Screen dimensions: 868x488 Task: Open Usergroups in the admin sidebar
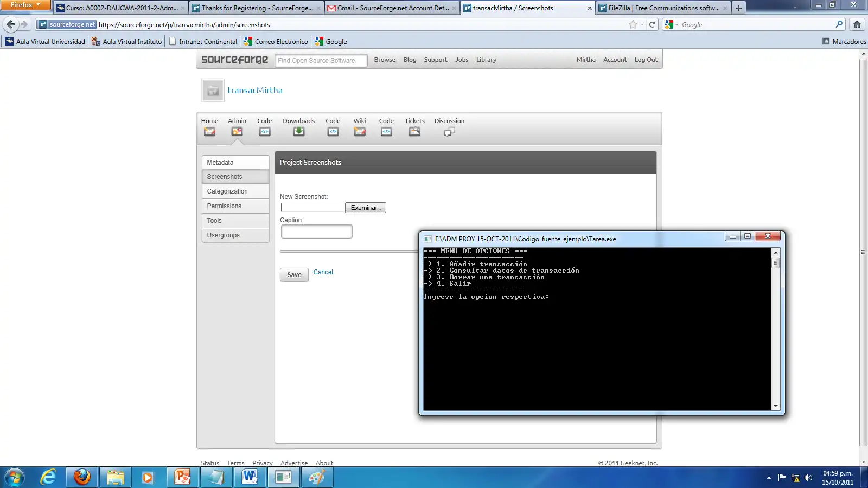(x=235, y=235)
